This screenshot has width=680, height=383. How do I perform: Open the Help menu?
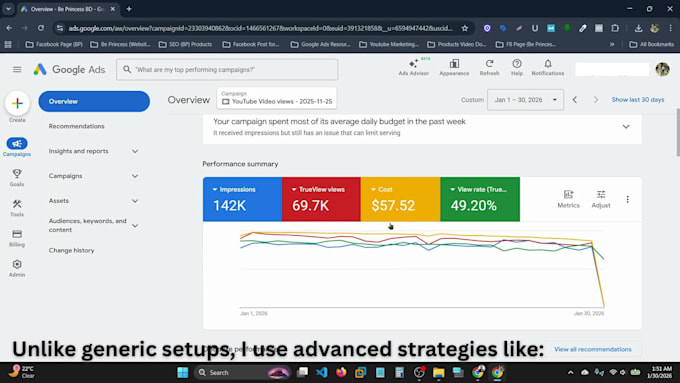pyautogui.click(x=517, y=67)
